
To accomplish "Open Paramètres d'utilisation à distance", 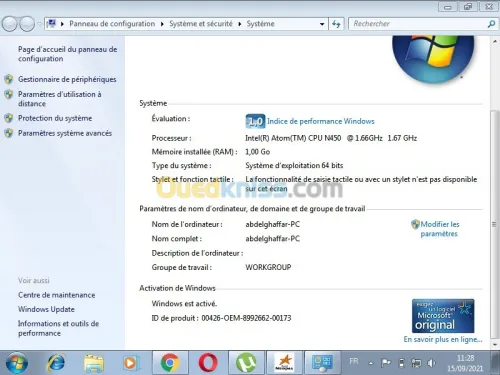I will click(60, 99).
